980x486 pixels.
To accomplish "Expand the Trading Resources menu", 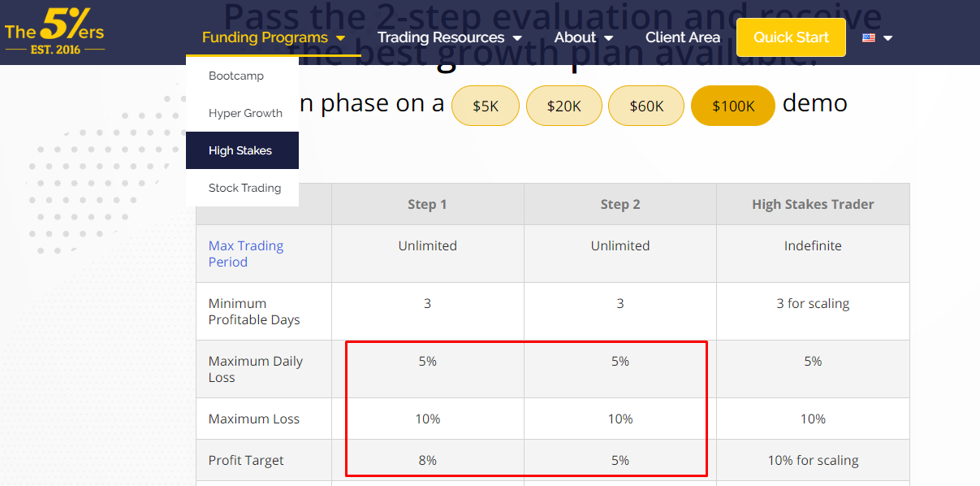I will 450,37.
